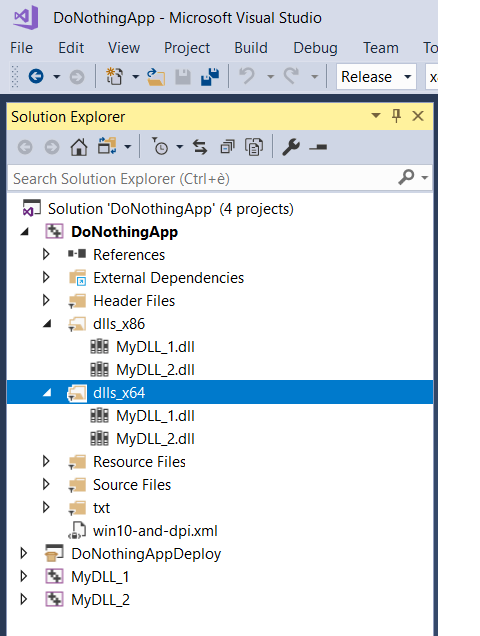This screenshot has height=636, width=480.
Task: Click the Save All toolbar icon
Action: (x=210, y=77)
